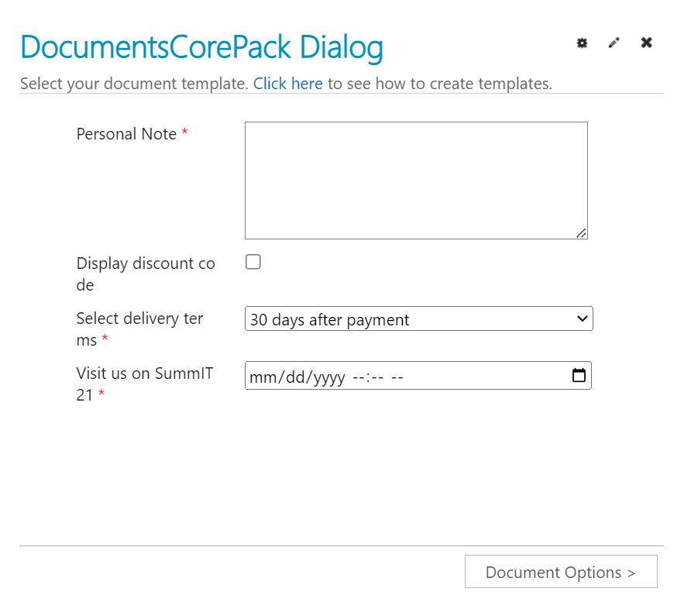Click the Select delivery terms label

coord(139,329)
